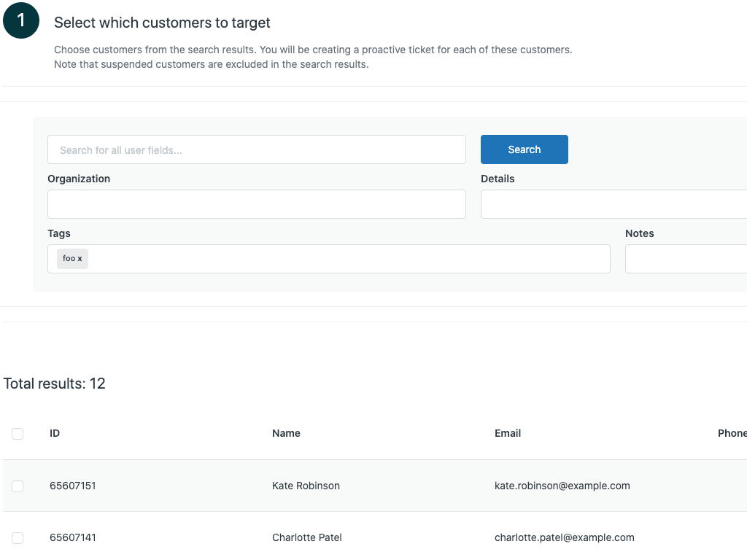
Task: Click the kate.robinson@example.com email
Action: point(562,486)
